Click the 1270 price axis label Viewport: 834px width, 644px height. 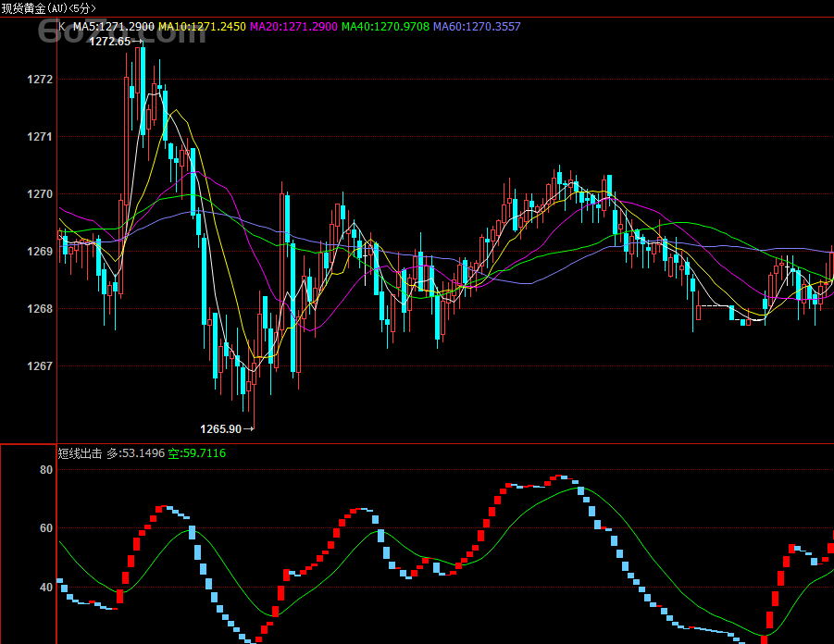tap(40, 194)
